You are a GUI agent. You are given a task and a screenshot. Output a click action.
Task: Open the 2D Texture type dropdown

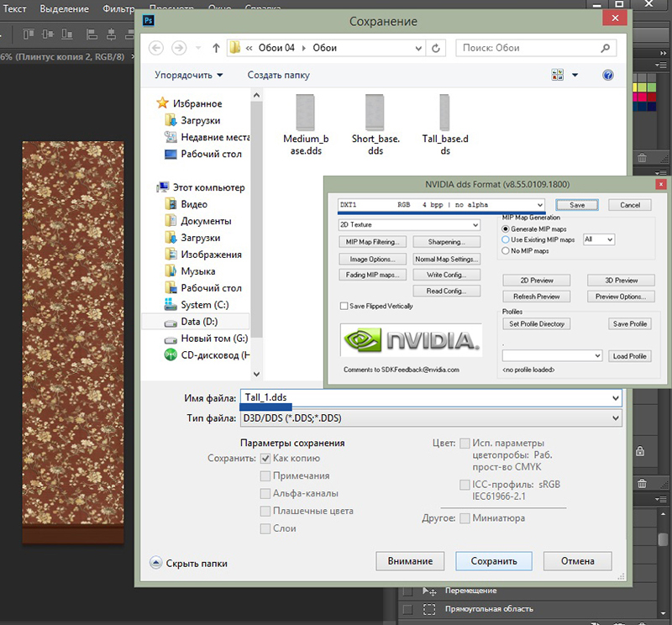pyautogui.click(x=475, y=225)
